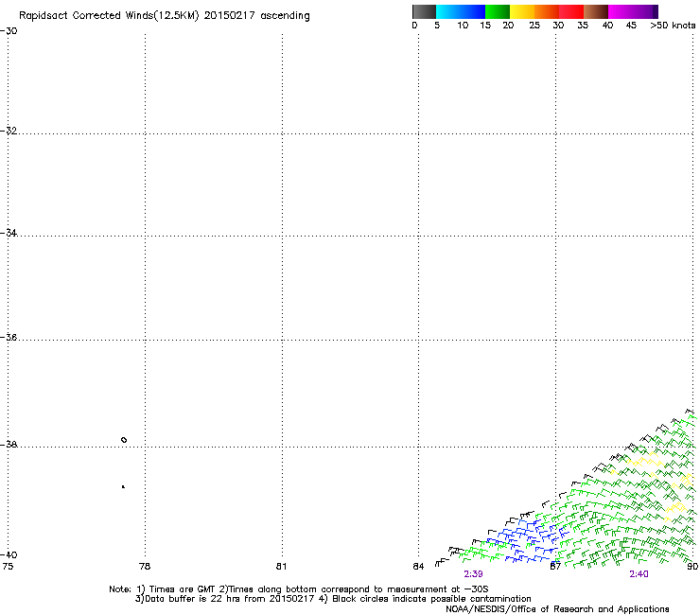Select the '81' longitude axis label

point(281,567)
